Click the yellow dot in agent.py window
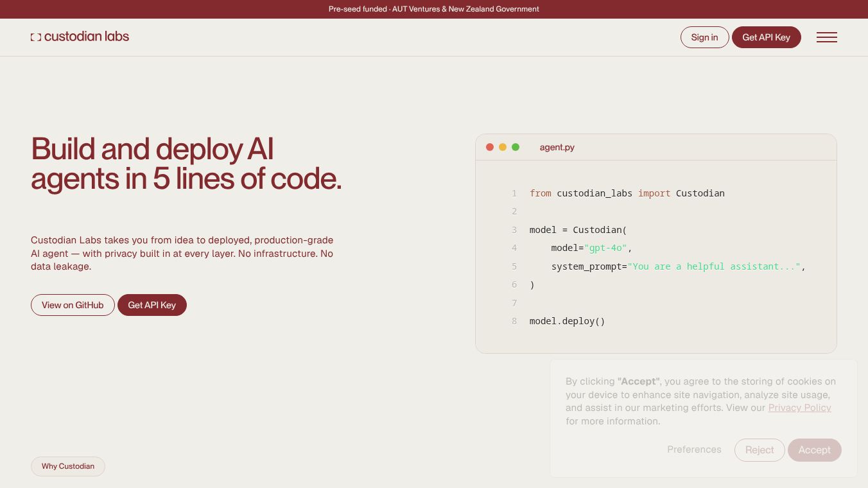Image resolution: width=868 pixels, height=488 pixels. (503, 147)
